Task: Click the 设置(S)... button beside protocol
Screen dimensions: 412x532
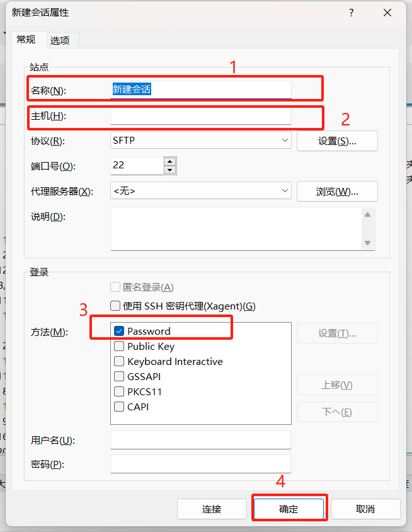Action: [x=337, y=141]
